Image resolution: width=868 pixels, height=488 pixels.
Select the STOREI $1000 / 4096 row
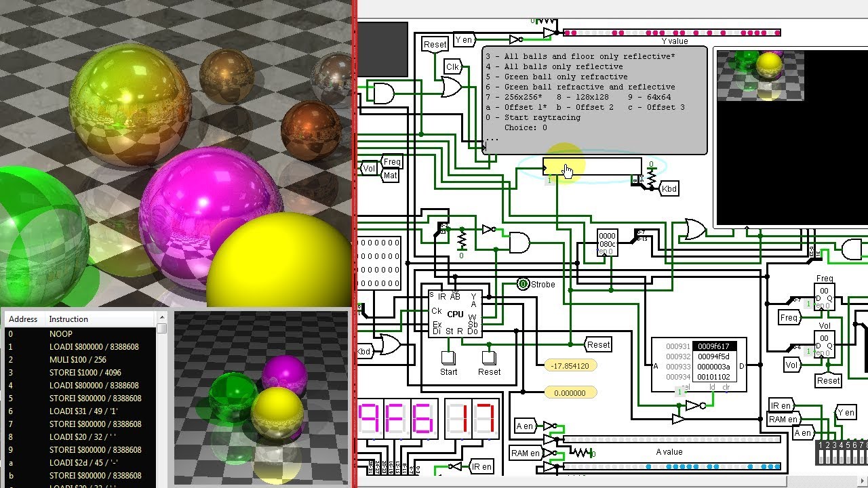[81, 372]
